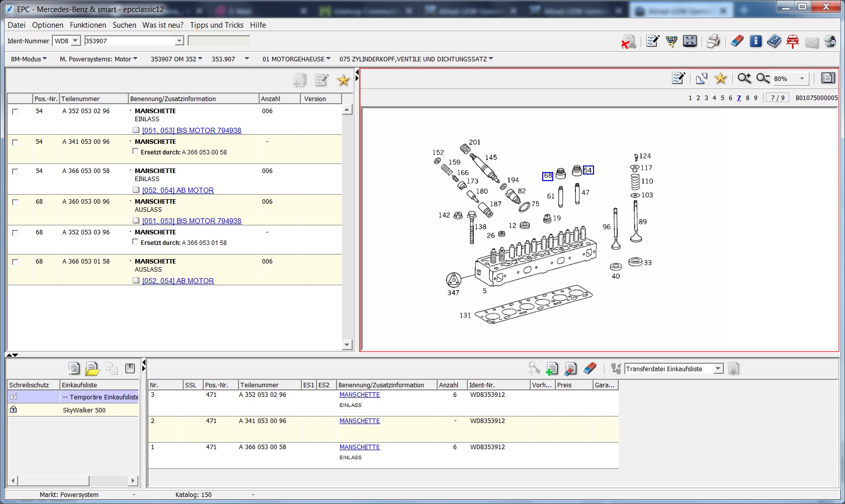The width and height of the screenshot is (845, 504).
Task: Click the Teilenummer column header in parts list
Action: click(94, 99)
